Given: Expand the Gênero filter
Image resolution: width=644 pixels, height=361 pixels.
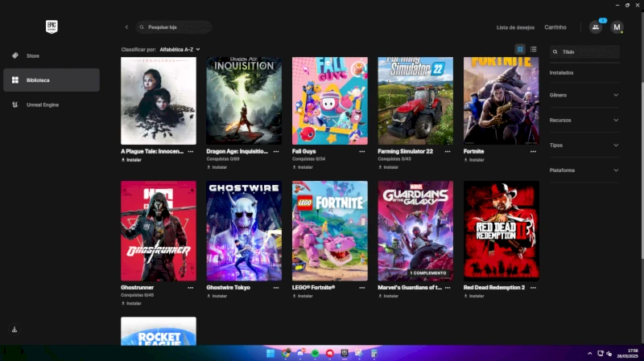Looking at the screenshot, I should (x=584, y=95).
